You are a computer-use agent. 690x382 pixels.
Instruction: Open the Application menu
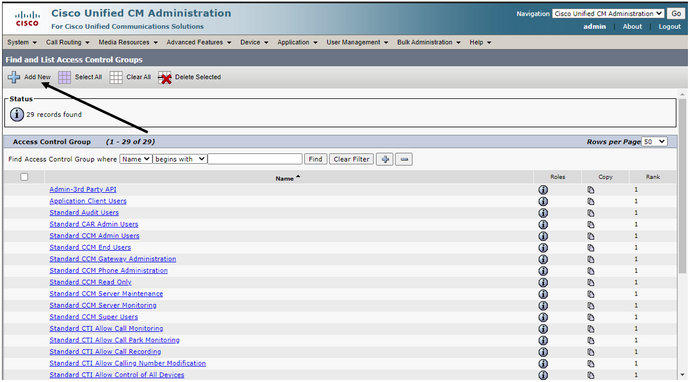[297, 42]
